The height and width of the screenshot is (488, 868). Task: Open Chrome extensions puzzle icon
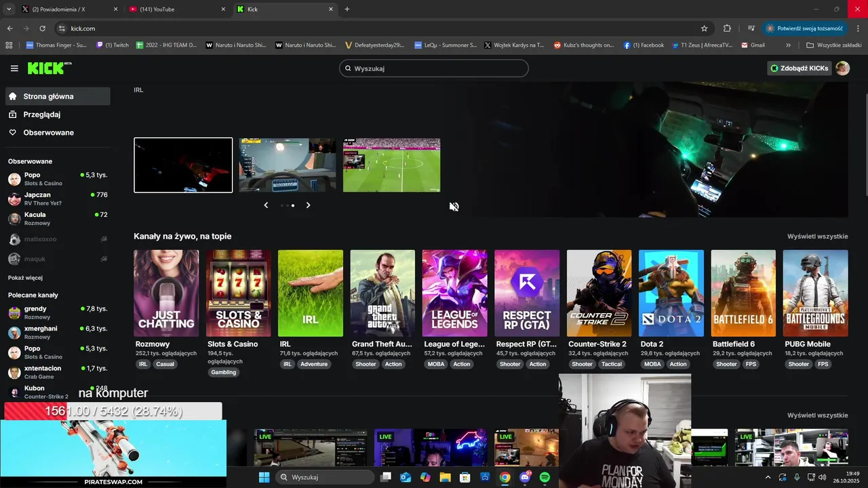pos(727,28)
